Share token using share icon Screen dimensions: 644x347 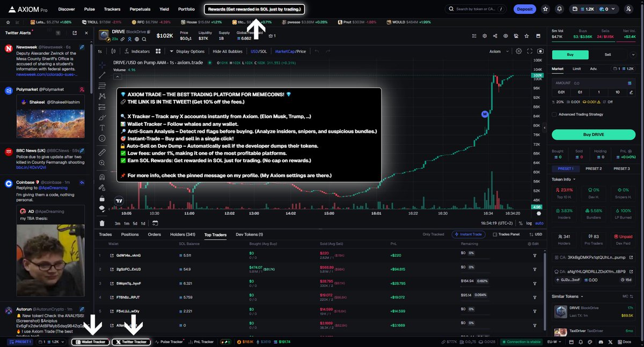(x=494, y=36)
